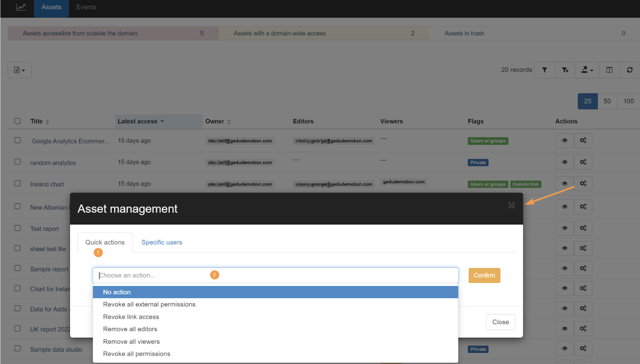Viewport: 640px width, 364px height.
Task: Click the '20 records' count text
Action: click(516, 70)
